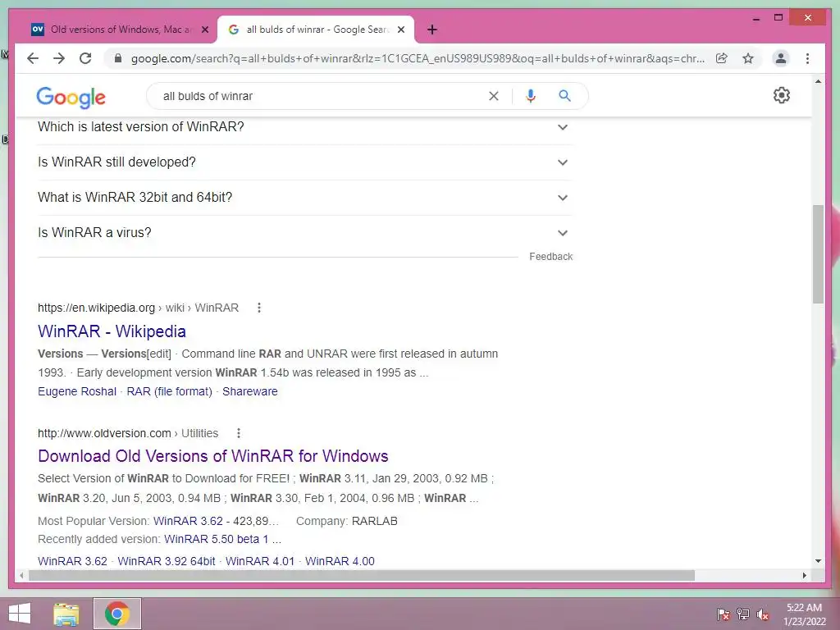Open Google quick settings gear
840x630 pixels.
(781, 95)
